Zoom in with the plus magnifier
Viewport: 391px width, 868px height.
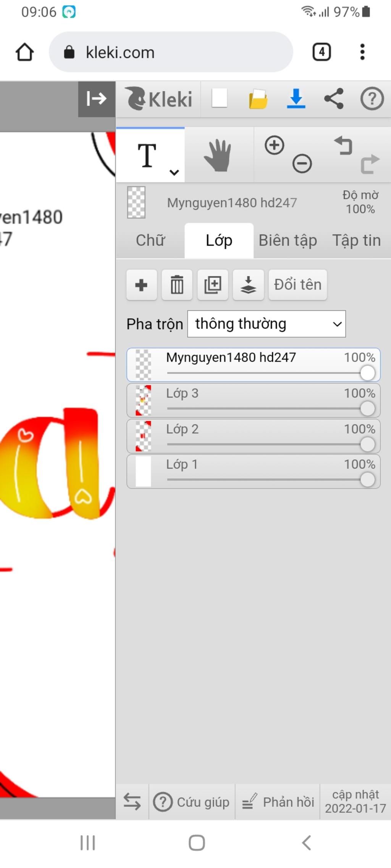coord(274,145)
